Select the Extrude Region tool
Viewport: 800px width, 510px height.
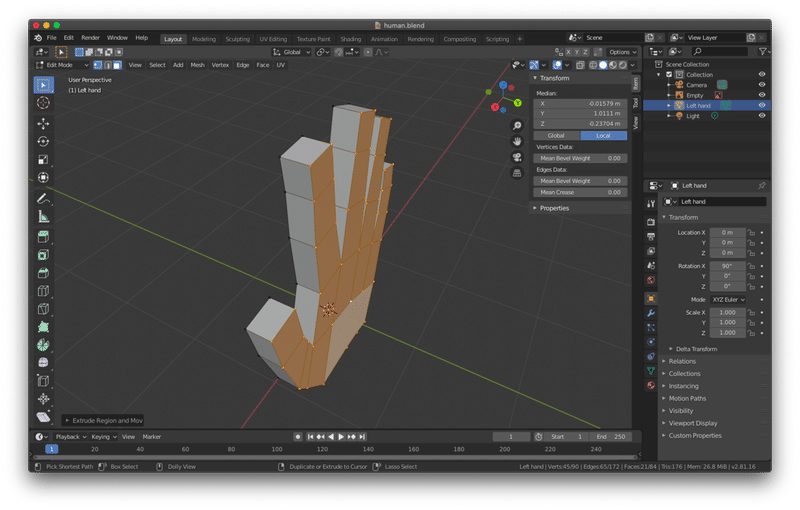pyautogui.click(x=43, y=237)
